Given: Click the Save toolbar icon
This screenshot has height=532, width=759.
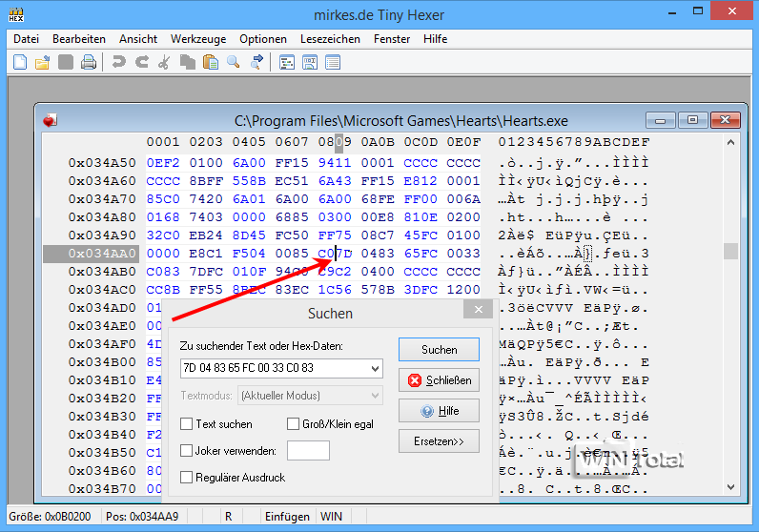Looking at the screenshot, I should tap(66, 62).
